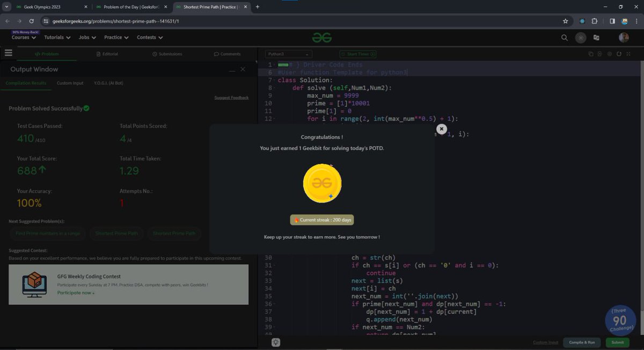Switch to the Problem of the Day tab
The image size is (644, 350).
click(x=132, y=7)
